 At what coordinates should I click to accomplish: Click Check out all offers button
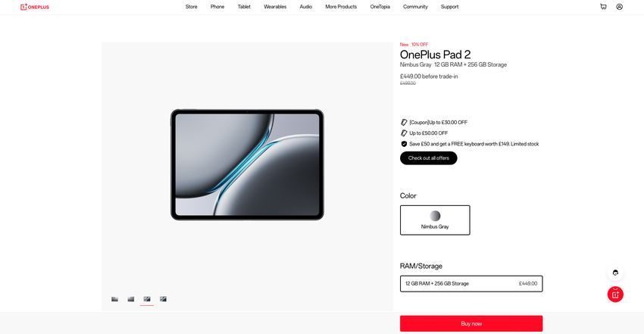coord(428,158)
